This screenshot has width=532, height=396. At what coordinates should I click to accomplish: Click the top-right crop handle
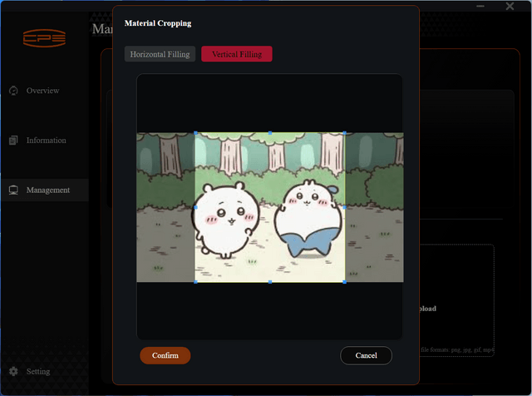pyautogui.click(x=345, y=133)
